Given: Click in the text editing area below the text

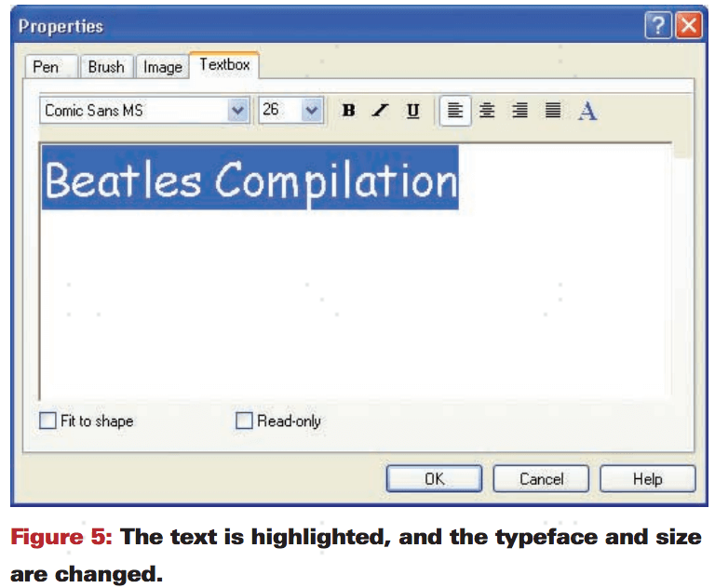Looking at the screenshot, I should click(356, 305).
